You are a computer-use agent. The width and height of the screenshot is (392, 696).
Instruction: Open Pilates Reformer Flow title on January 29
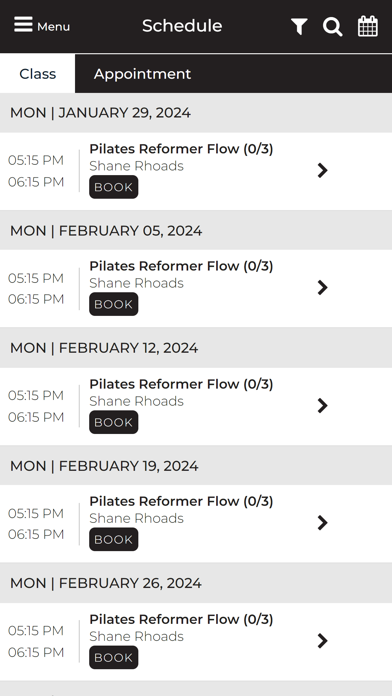[181, 149]
